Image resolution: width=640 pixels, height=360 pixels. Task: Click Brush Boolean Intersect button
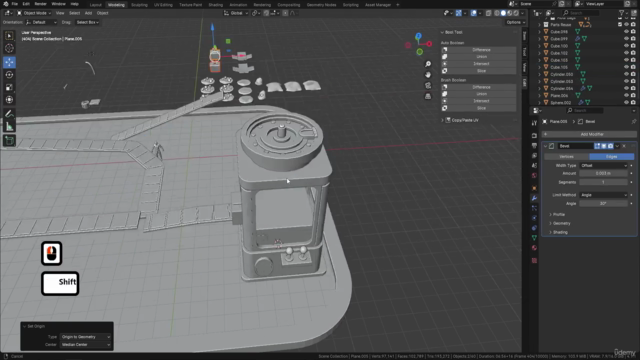click(478, 101)
